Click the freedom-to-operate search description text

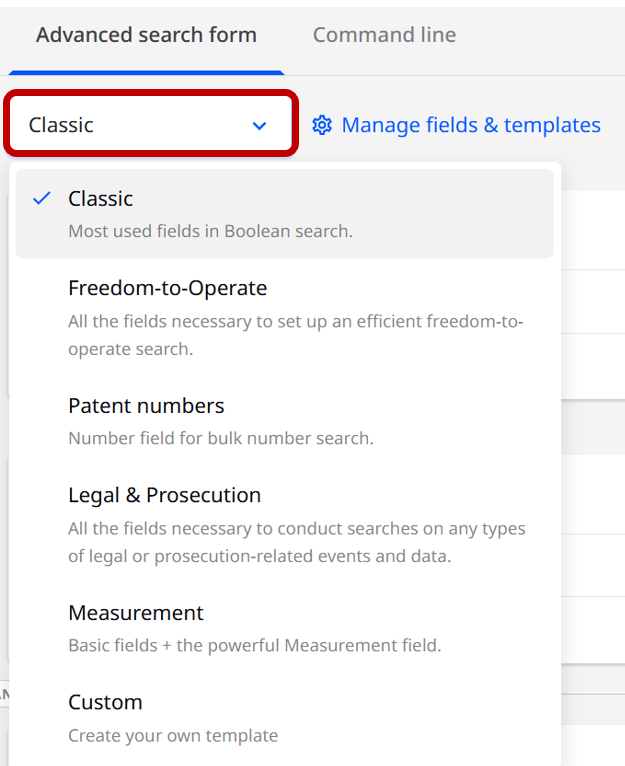pos(295,335)
